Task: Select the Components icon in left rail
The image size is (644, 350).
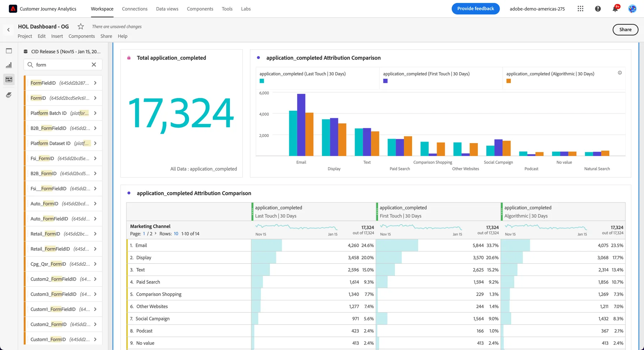Action: (x=9, y=79)
